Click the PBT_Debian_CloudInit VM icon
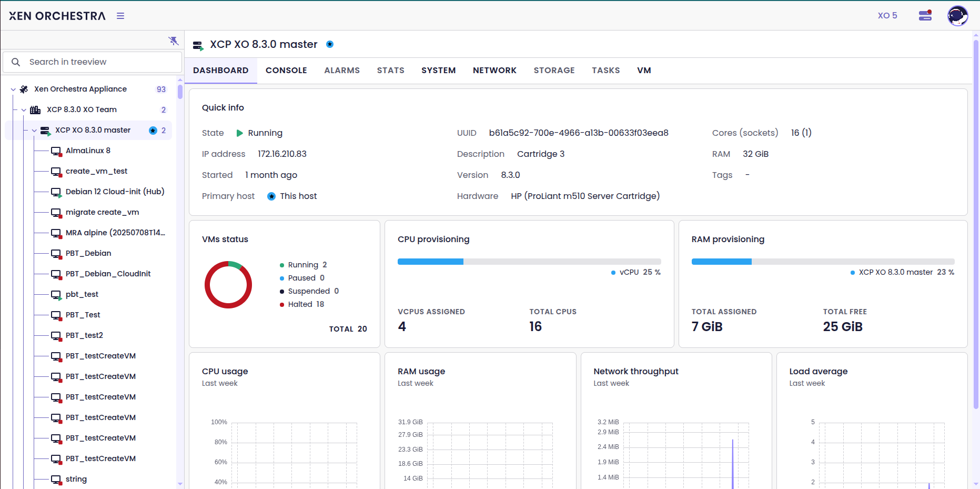980x489 pixels. point(56,274)
